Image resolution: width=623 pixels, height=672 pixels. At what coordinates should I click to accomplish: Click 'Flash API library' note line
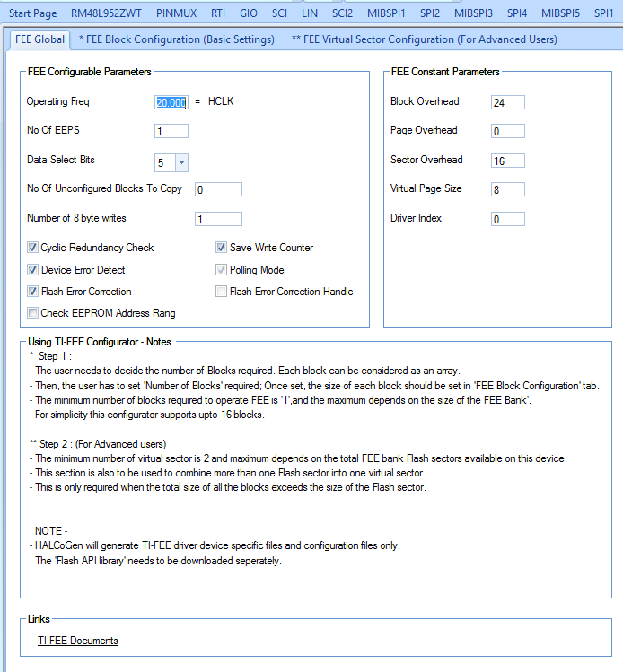(x=158, y=561)
